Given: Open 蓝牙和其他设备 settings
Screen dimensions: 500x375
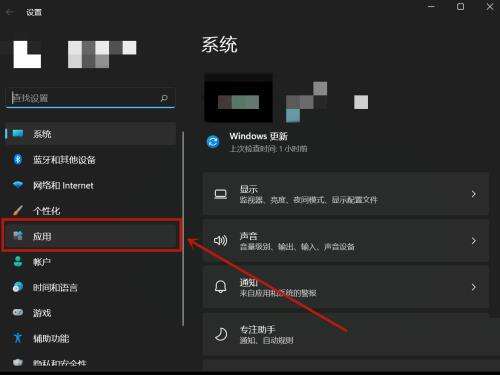Looking at the screenshot, I should pos(91,160).
